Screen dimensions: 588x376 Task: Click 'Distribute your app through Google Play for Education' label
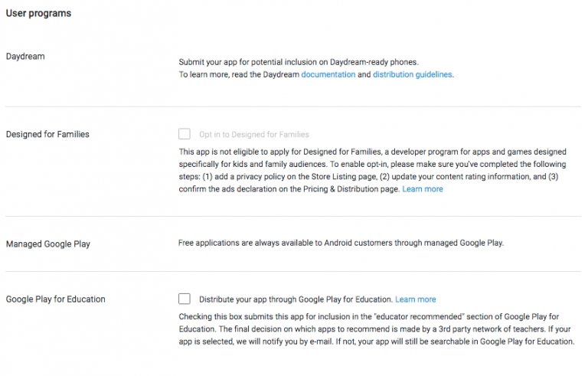(296, 299)
